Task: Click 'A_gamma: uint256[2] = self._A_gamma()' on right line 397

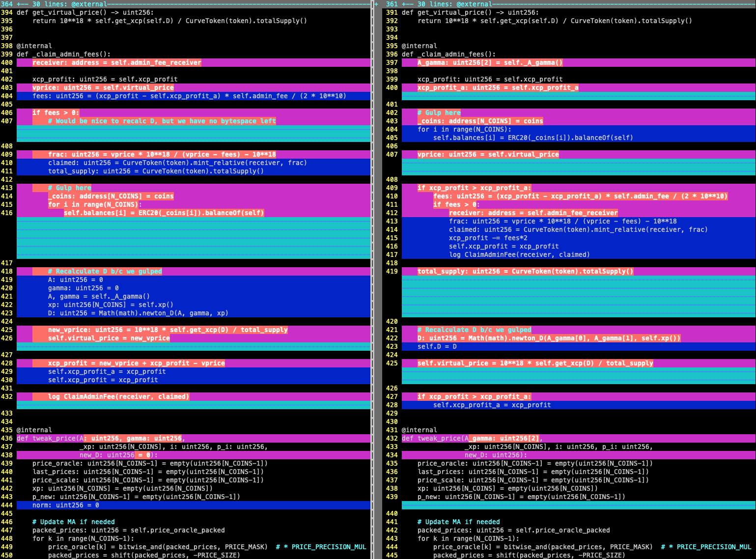Action: (x=490, y=62)
